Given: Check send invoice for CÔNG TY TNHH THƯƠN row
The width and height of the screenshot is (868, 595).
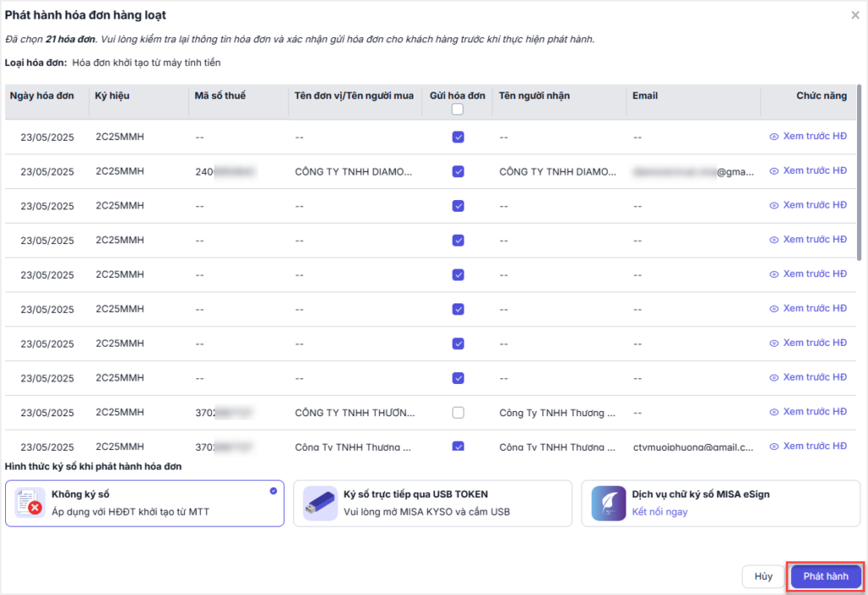Looking at the screenshot, I should point(458,413).
